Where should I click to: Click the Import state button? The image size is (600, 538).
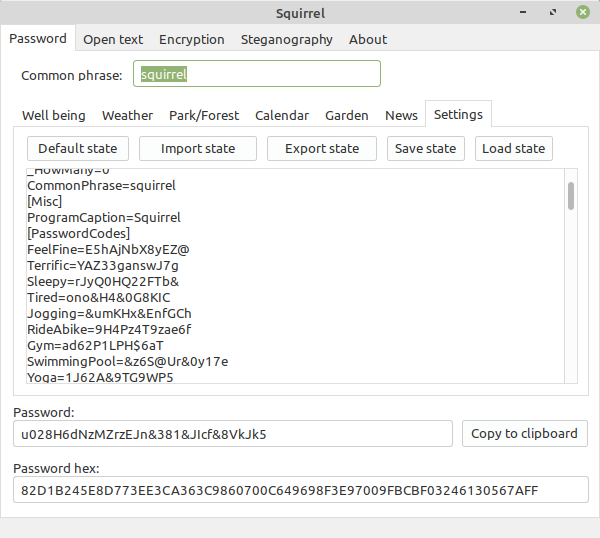[x=198, y=148]
